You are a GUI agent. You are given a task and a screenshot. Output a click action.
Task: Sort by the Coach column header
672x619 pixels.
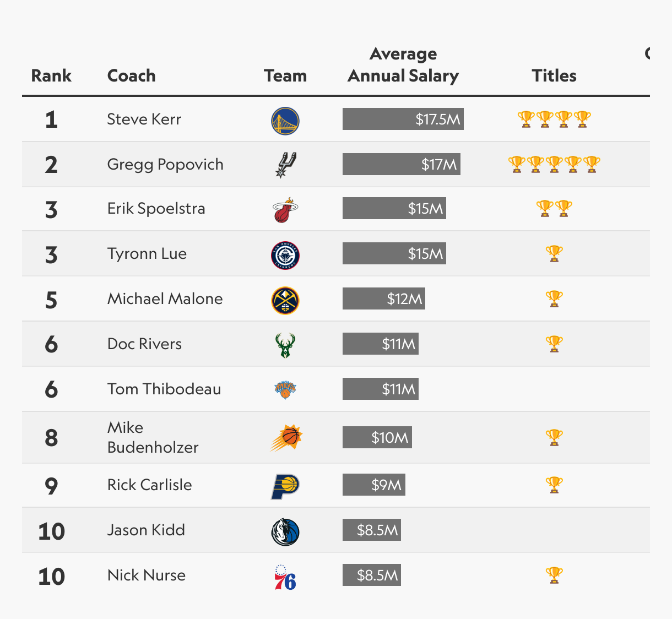click(x=131, y=76)
